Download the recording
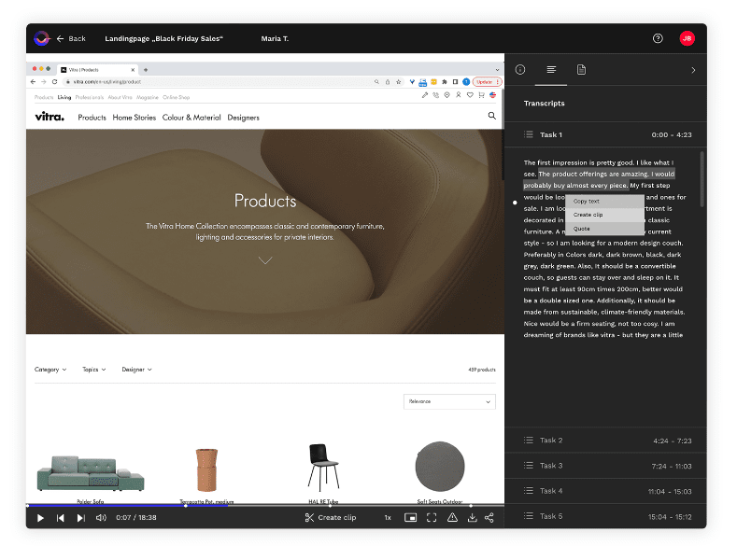The image size is (737, 560). click(x=473, y=517)
